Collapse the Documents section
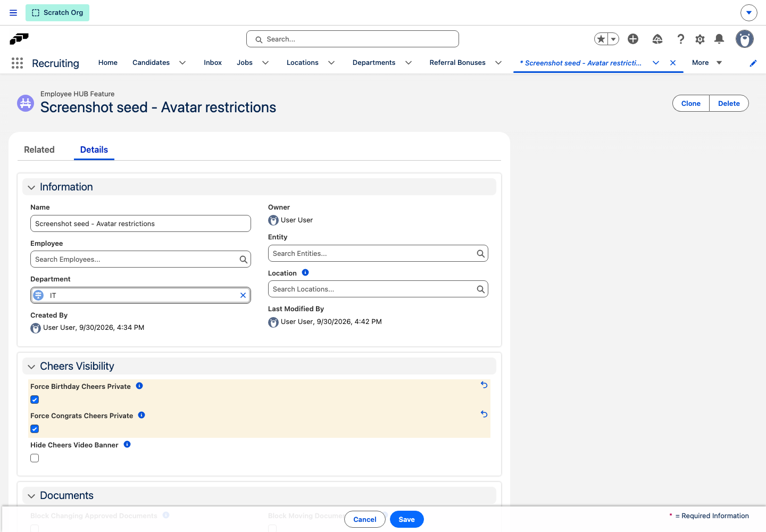The image size is (766, 532). click(x=31, y=496)
